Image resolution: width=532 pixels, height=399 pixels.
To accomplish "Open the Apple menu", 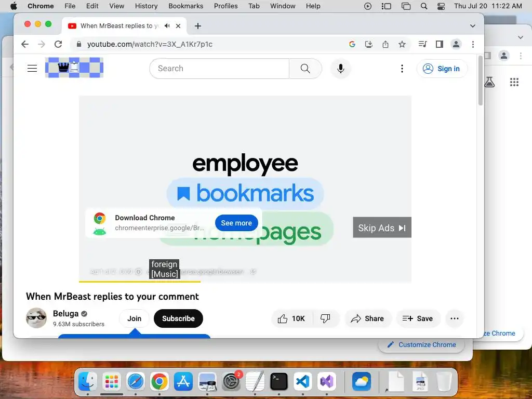I will click(14, 6).
